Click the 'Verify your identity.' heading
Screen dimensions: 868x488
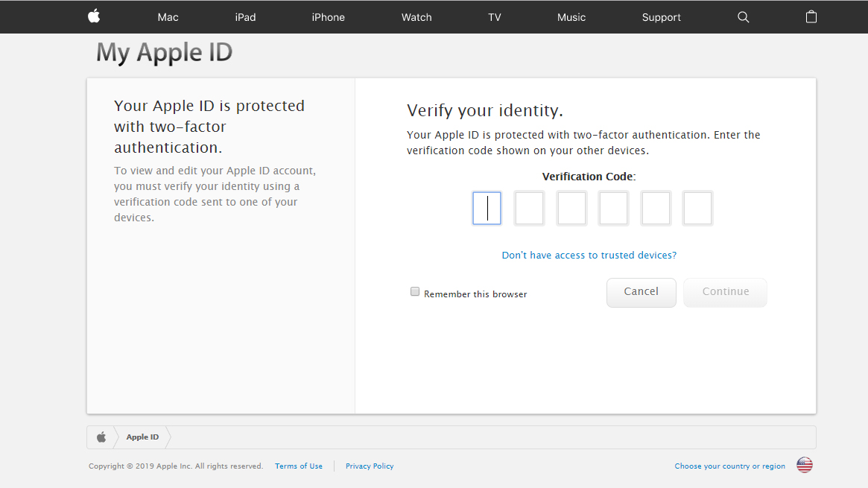485,111
